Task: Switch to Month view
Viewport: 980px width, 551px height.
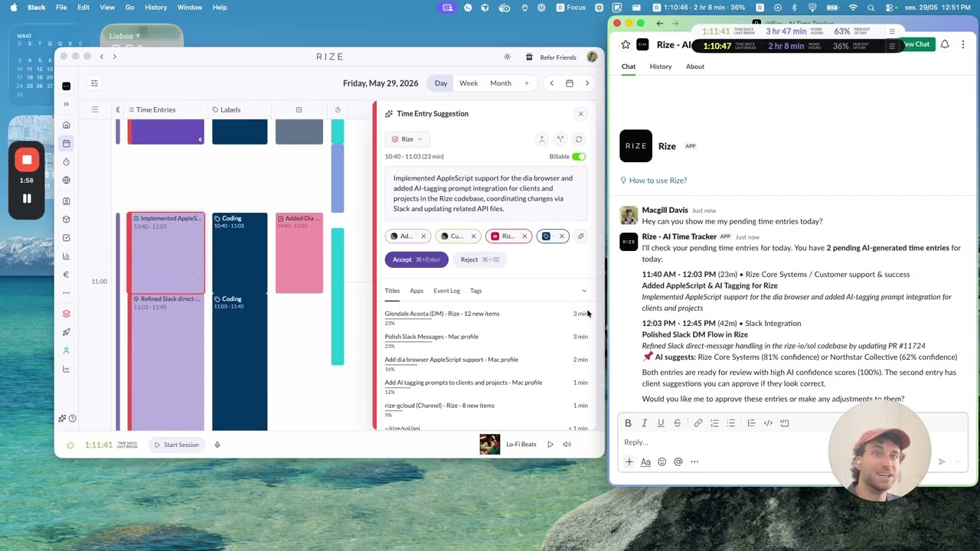Action: 501,83
